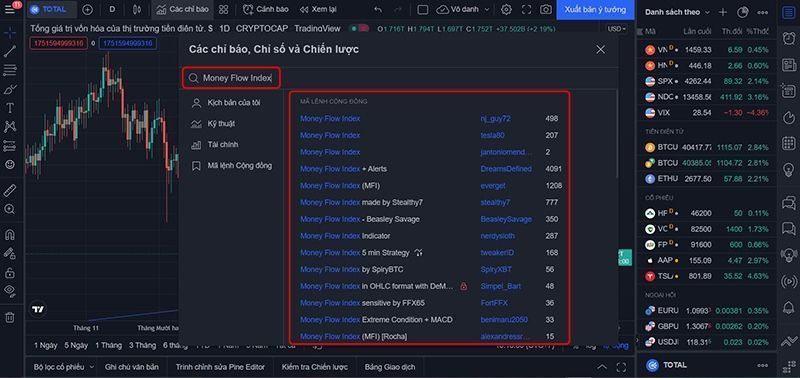Toggle the hide all drawings eye icon
Screen dimensions: 800x378
pyautogui.click(x=10, y=290)
